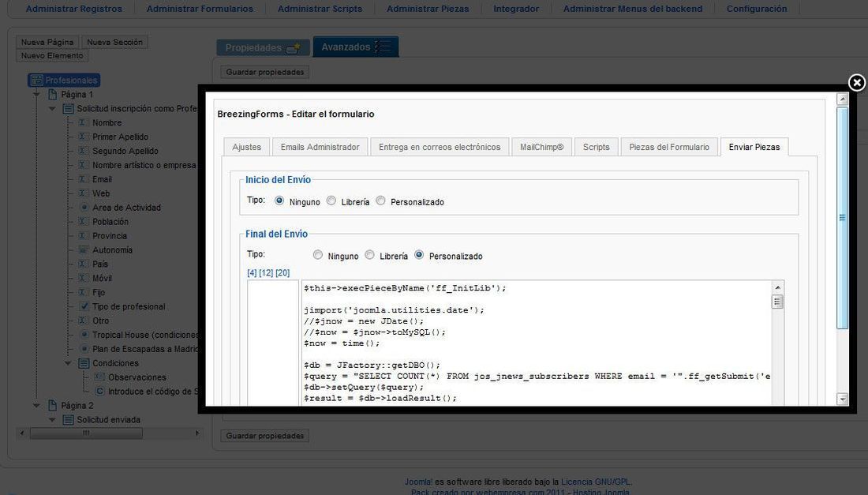This screenshot has width=868, height=495.
Task: Open Administrar Piezas menu
Action: 428,9
